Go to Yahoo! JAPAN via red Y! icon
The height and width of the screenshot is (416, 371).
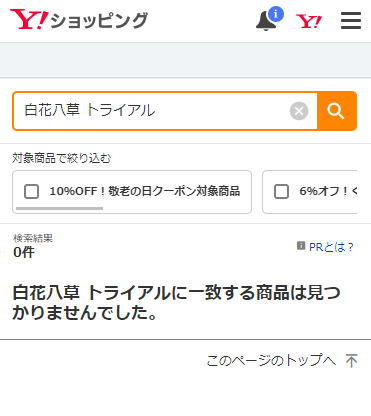coord(309,21)
